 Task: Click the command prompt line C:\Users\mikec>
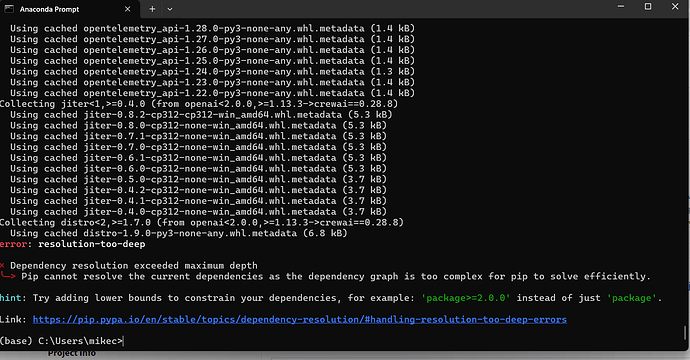point(62,341)
